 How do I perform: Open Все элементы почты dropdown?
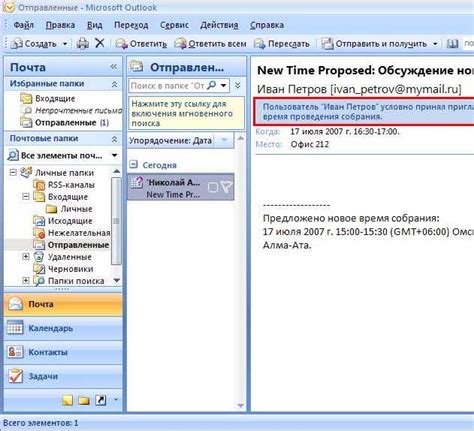click(x=115, y=155)
